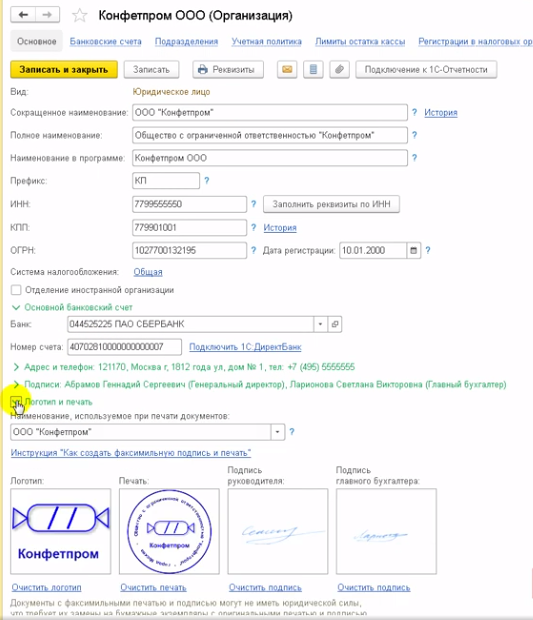Switch to the Банковские счета tab
This screenshot has width=533, height=620.
(106, 42)
